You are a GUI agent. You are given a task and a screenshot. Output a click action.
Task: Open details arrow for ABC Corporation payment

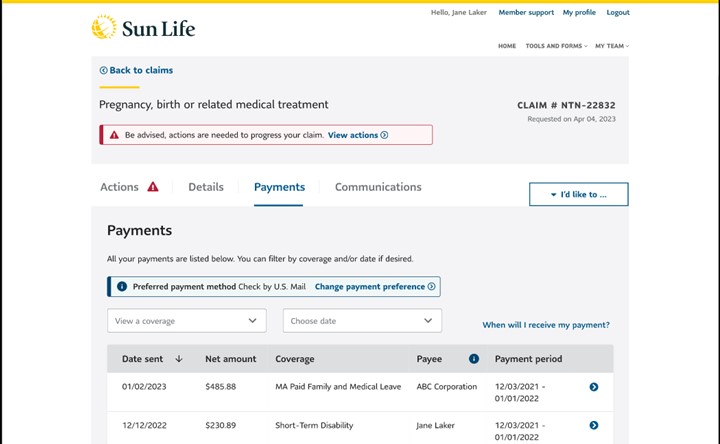594,387
